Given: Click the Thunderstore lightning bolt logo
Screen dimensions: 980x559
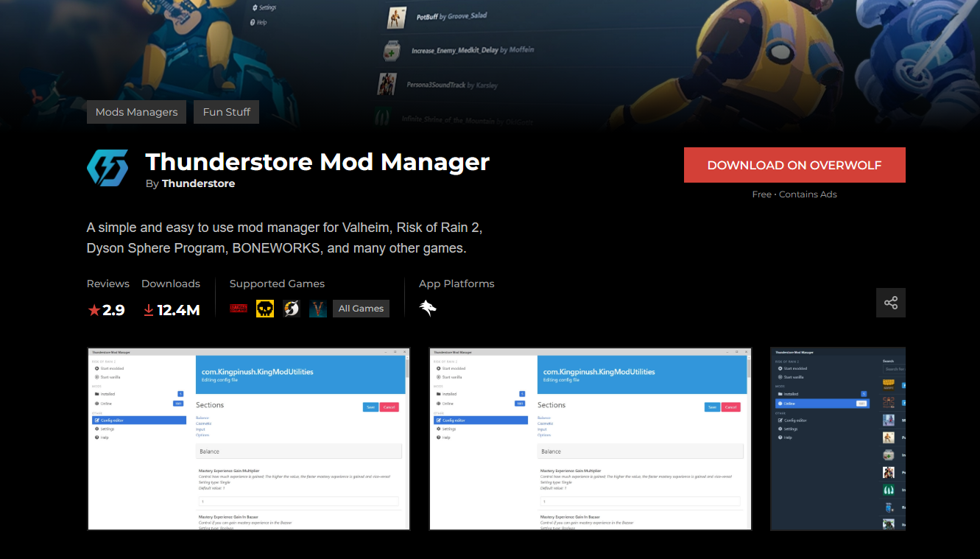Looking at the screenshot, I should click(107, 169).
